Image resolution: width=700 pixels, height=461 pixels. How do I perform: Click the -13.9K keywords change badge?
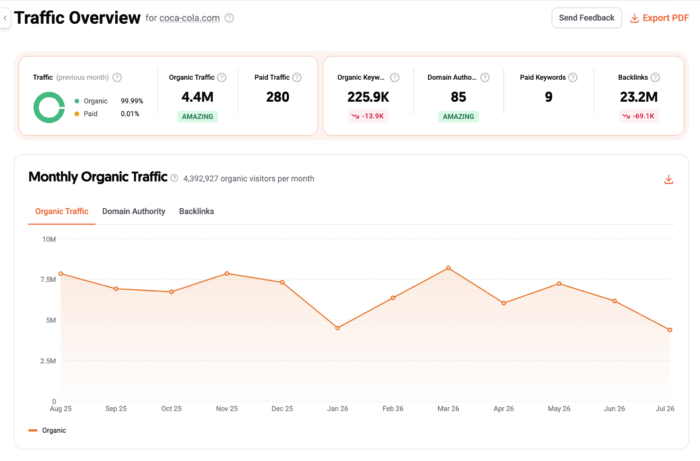pyautogui.click(x=368, y=116)
